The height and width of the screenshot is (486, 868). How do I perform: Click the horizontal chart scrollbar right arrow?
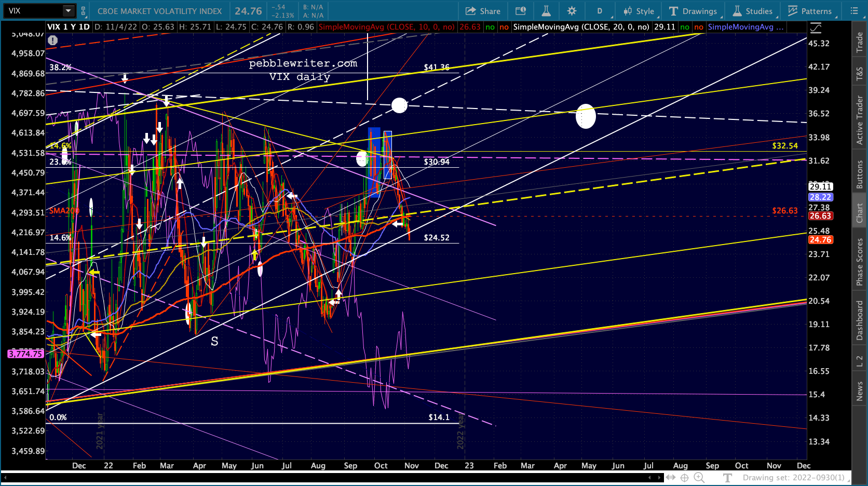(x=660, y=477)
